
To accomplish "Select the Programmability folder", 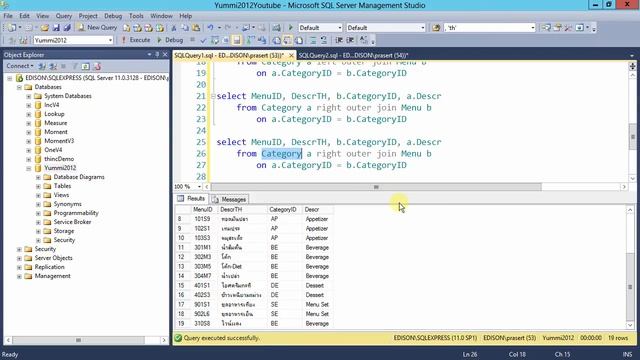I will pyautogui.click(x=76, y=213).
